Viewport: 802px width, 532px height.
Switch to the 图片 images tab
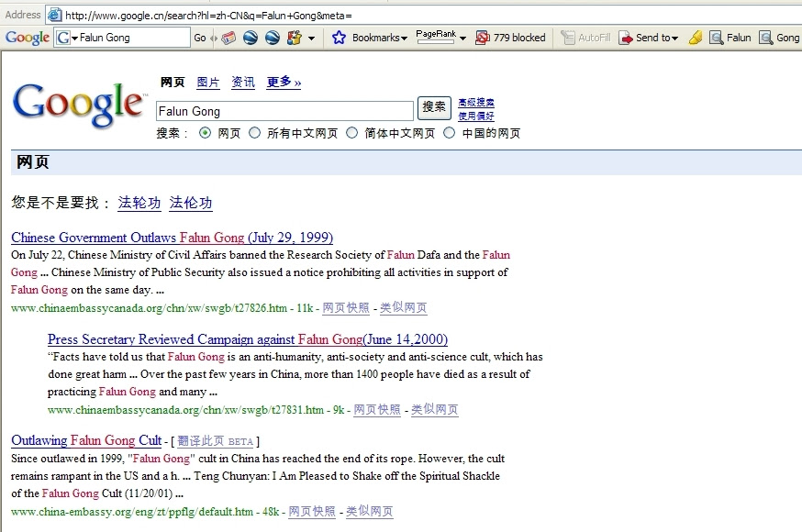(x=208, y=82)
